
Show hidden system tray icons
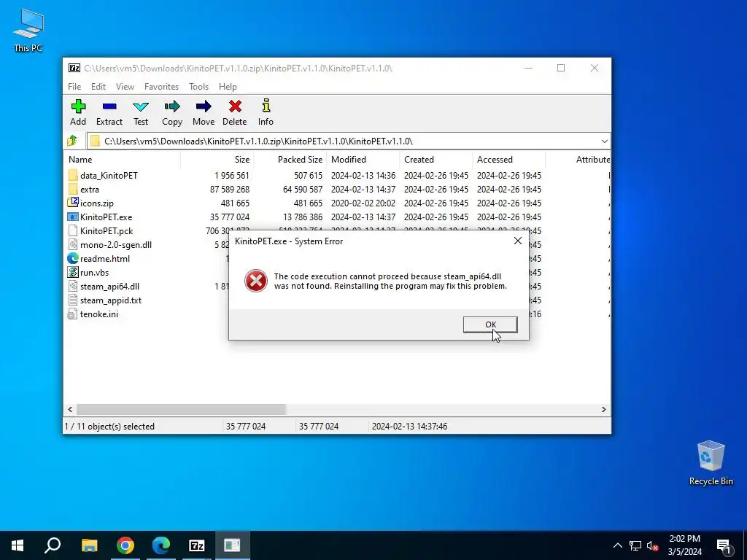pyautogui.click(x=617, y=545)
